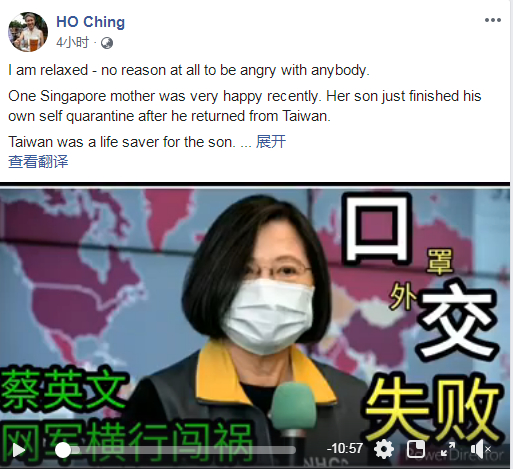513x469 pixels.
Task: Seek to the end of the progress bar
Action: pos(294,450)
